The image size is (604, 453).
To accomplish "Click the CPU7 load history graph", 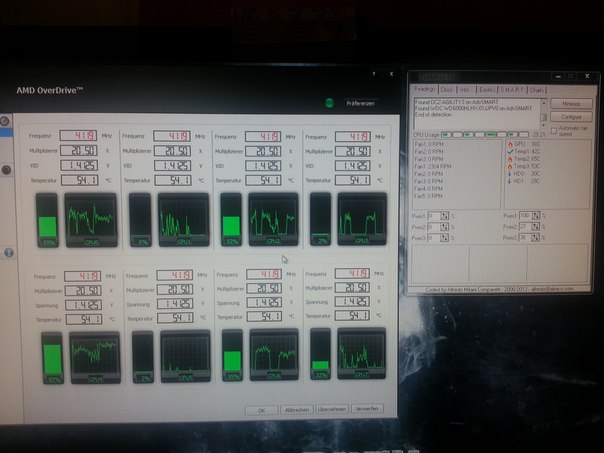I will point(362,354).
